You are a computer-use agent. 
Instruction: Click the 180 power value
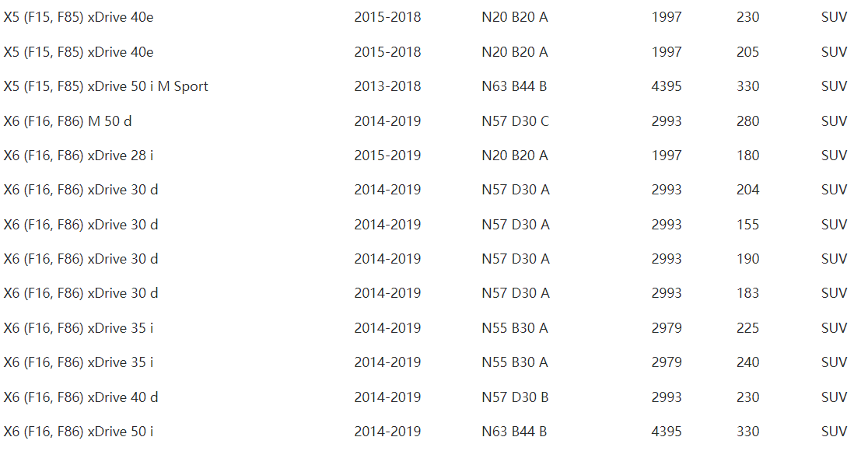(747, 156)
